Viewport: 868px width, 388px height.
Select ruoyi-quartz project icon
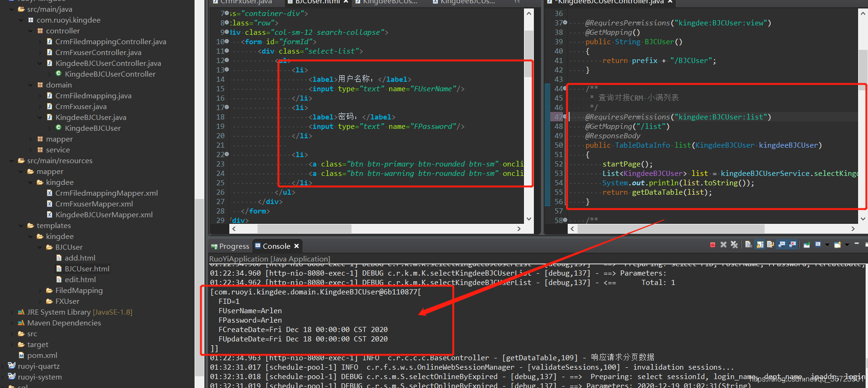[x=12, y=366]
